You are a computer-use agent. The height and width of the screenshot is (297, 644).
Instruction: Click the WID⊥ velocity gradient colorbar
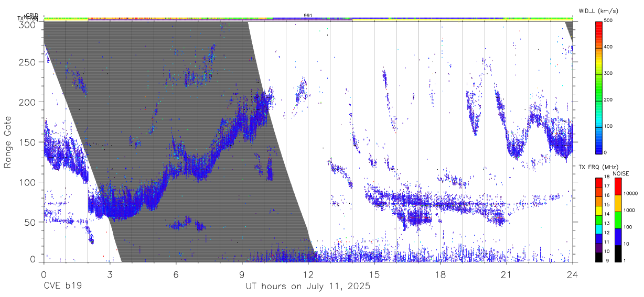(x=598, y=87)
